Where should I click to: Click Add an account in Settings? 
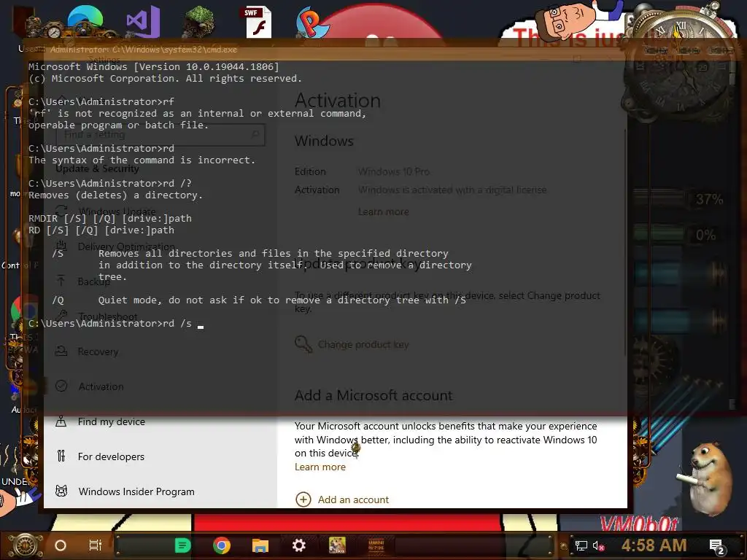coord(342,499)
